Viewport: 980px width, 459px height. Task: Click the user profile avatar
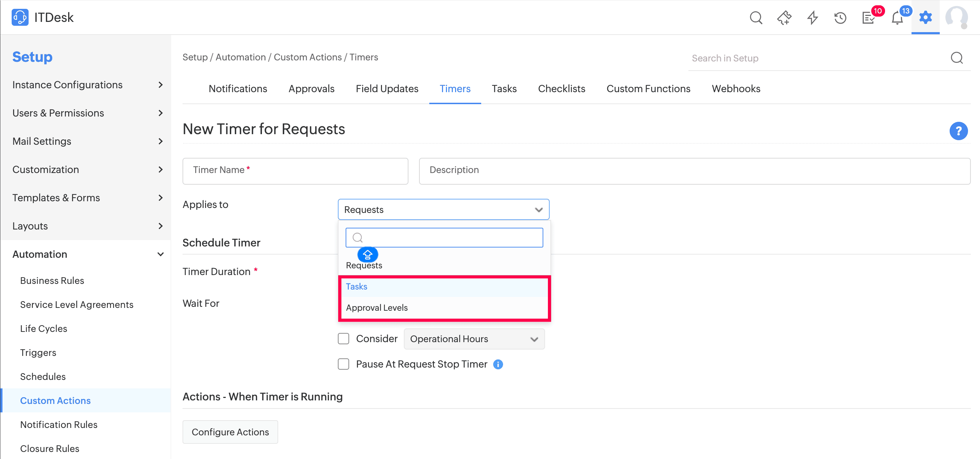pos(956,18)
